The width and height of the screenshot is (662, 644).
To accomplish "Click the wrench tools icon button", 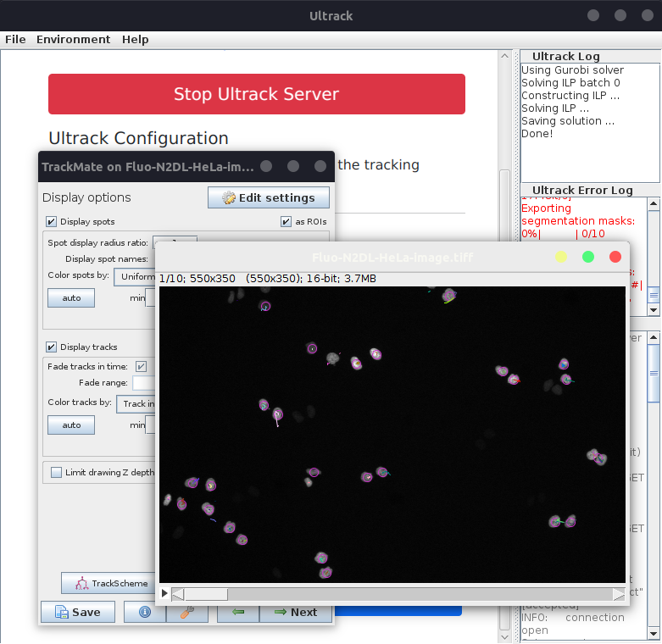I will 187,612.
